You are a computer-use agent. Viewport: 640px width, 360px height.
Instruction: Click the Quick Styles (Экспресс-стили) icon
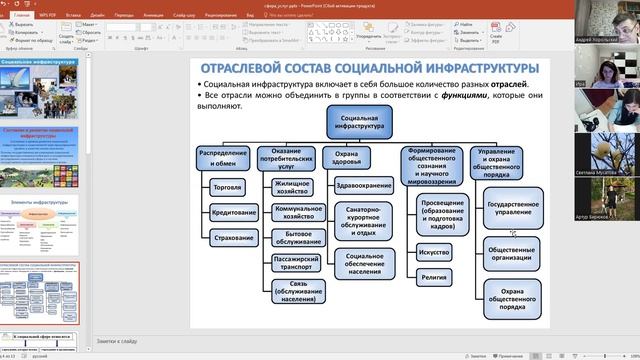click(393, 28)
